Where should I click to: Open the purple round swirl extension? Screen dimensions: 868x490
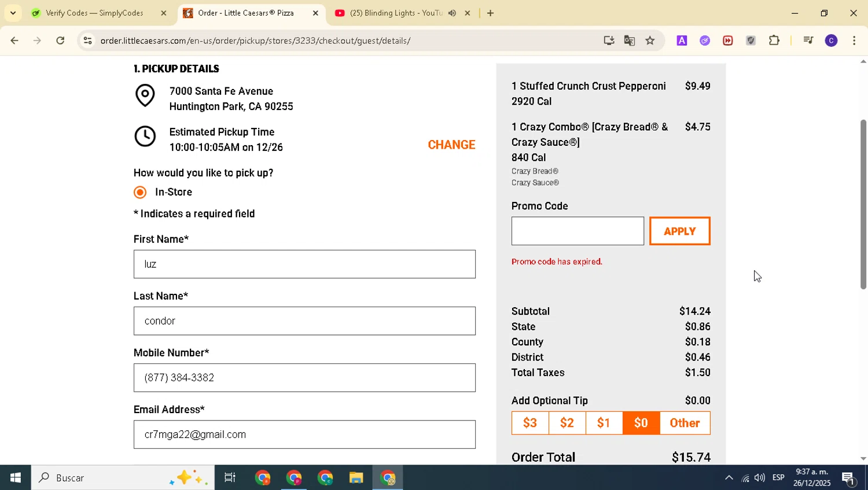705,40
